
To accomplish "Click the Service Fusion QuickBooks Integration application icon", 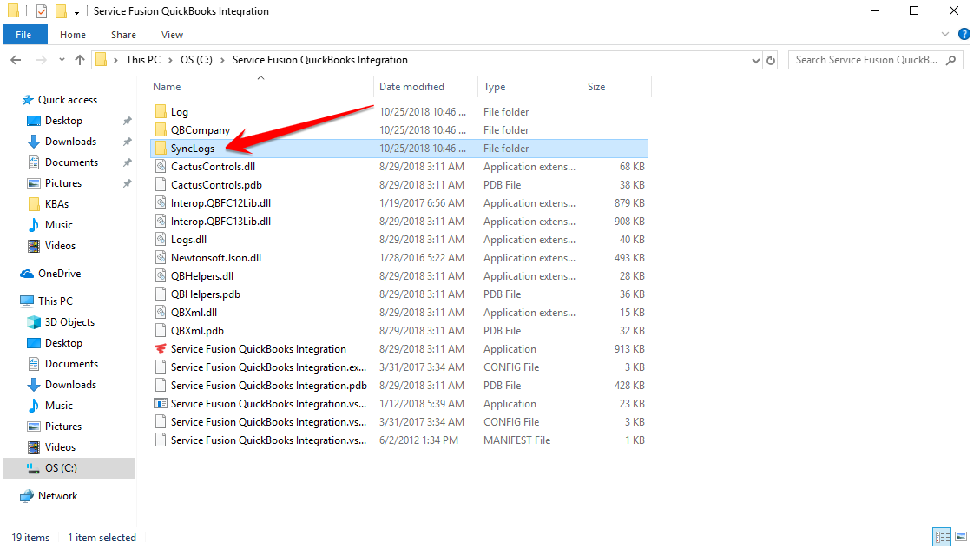I will pos(160,349).
